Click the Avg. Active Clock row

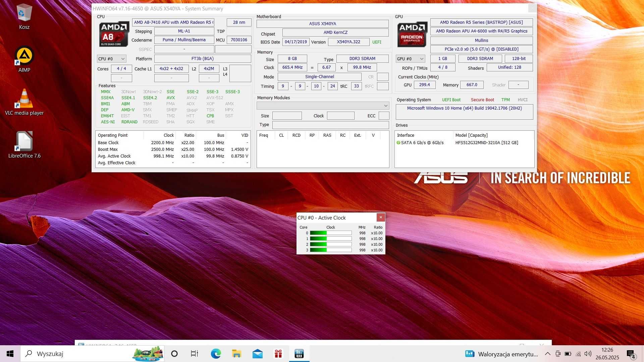(173, 156)
